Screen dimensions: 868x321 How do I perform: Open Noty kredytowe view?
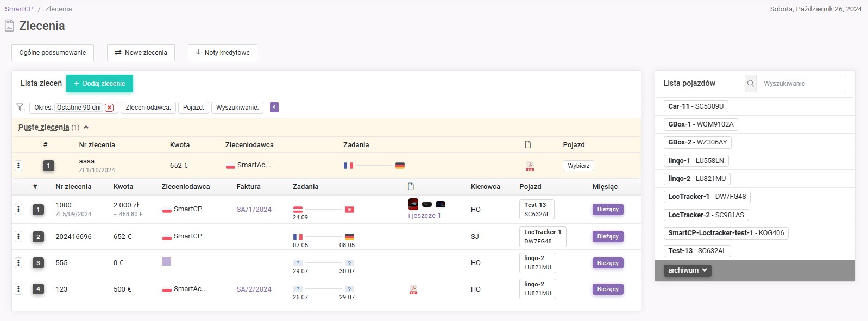click(223, 53)
